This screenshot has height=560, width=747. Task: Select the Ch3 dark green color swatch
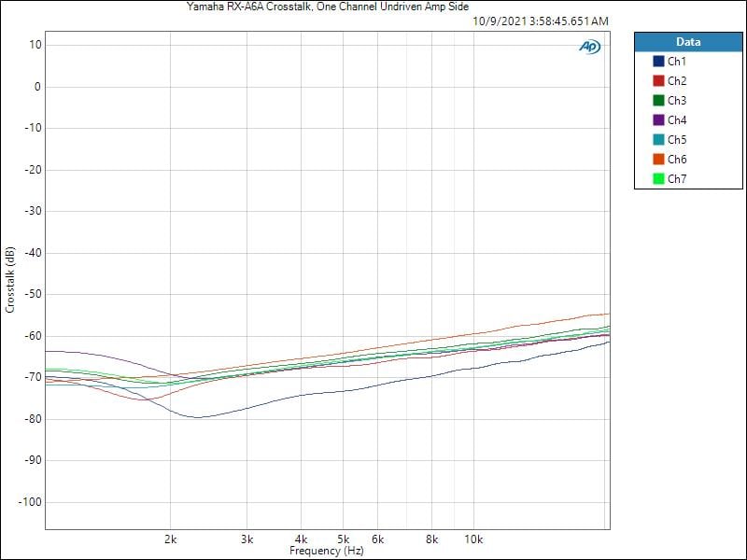(658, 101)
